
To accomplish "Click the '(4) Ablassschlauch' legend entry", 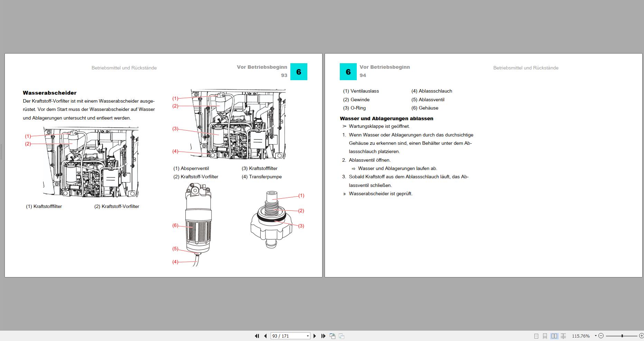I will click(432, 91).
